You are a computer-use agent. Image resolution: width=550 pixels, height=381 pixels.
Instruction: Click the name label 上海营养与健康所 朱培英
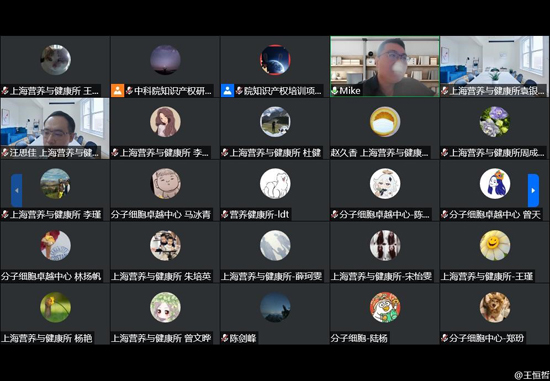click(161, 276)
